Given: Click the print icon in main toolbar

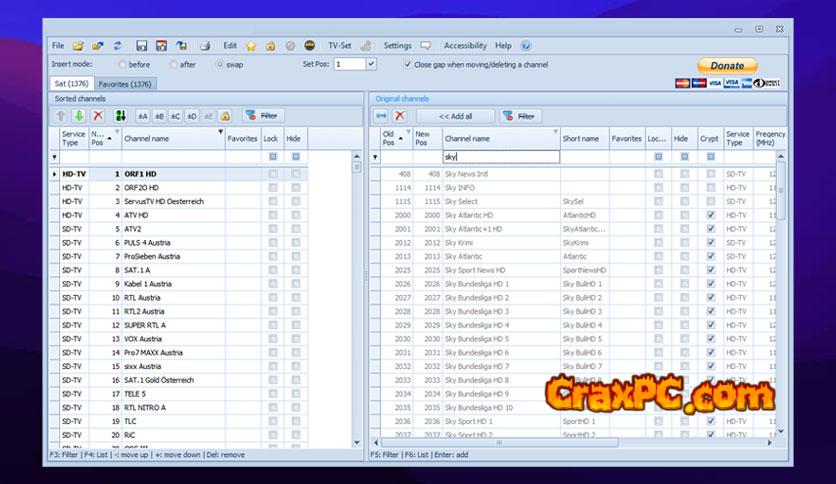Looking at the screenshot, I should click(205, 46).
